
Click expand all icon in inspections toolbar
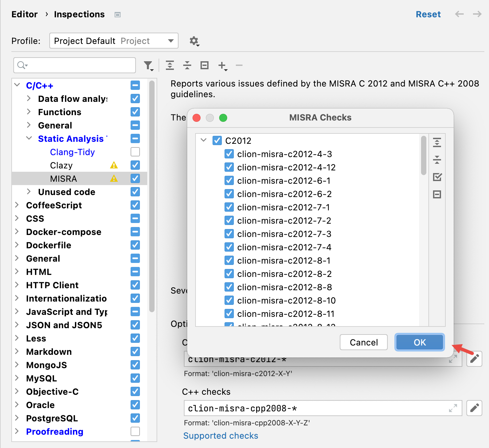tap(170, 65)
